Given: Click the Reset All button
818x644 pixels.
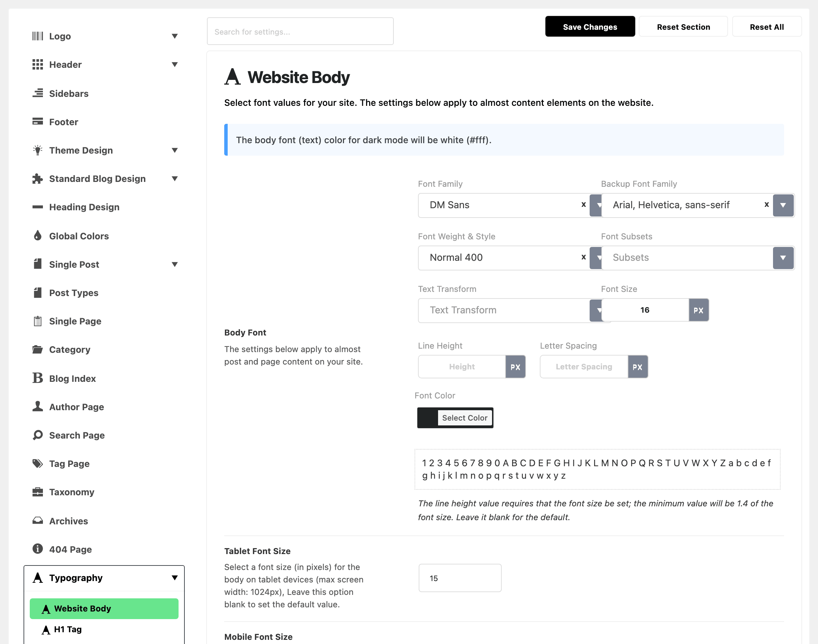Looking at the screenshot, I should click(767, 27).
